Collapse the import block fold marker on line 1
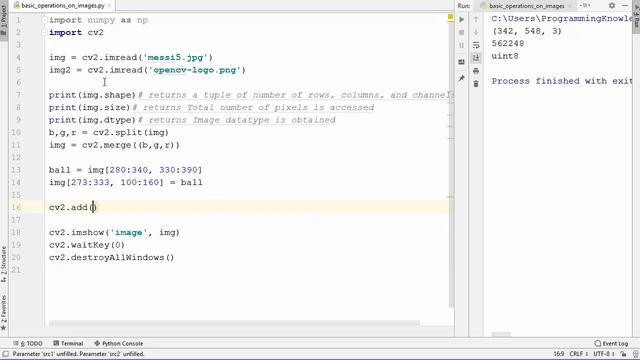This screenshot has width=640, height=360. click(44, 20)
